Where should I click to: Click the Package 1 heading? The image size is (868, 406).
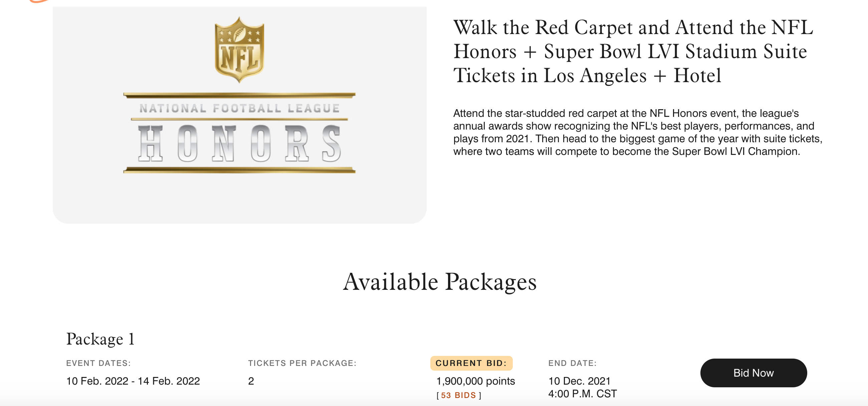click(x=100, y=339)
